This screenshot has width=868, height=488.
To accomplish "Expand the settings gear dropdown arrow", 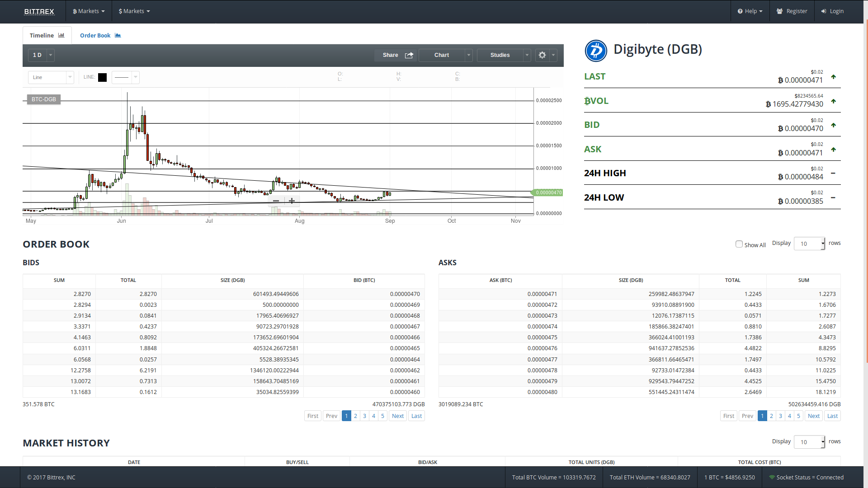I will pyautogui.click(x=553, y=55).
